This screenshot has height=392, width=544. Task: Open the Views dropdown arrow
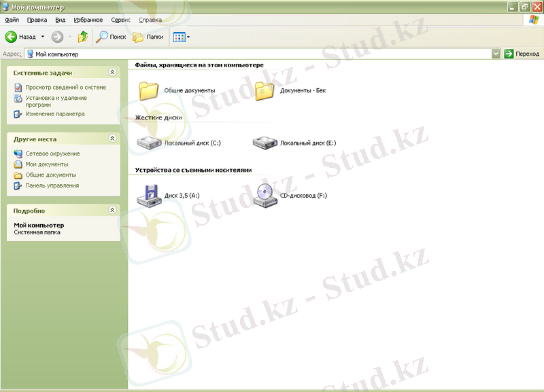(188, 37)
